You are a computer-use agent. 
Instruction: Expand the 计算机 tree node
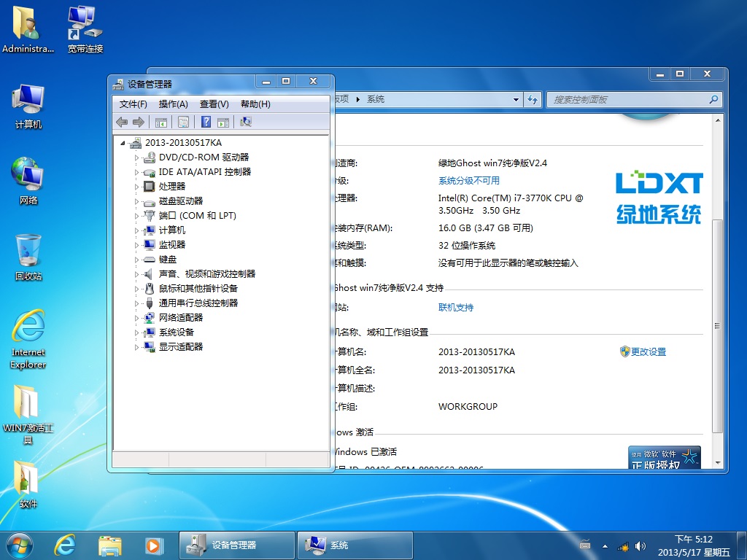click(x=136, y=230)
